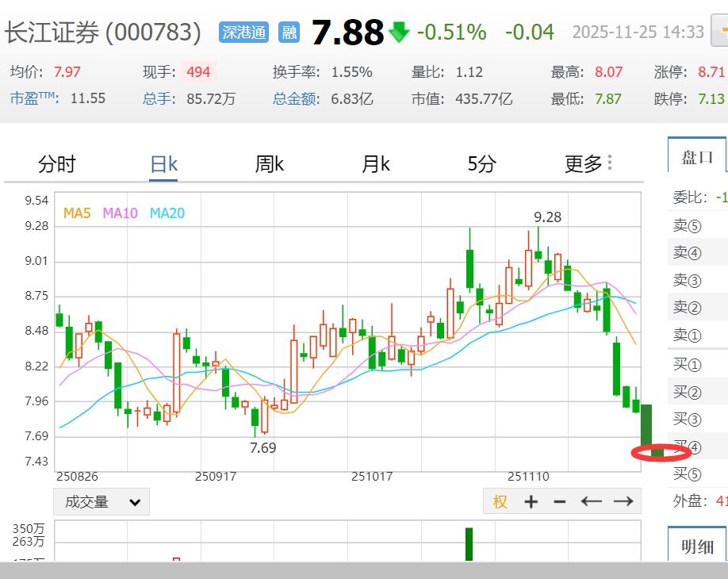Toggle the 权 adjustment button
This screenshot has width=728, height=579.
[500, 501]
